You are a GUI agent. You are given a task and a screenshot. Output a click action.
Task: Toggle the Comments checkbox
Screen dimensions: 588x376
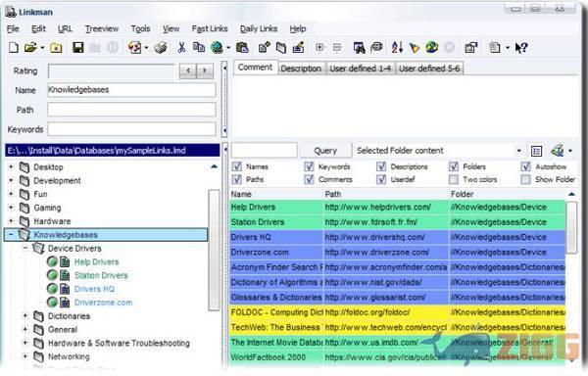(309, 179)
